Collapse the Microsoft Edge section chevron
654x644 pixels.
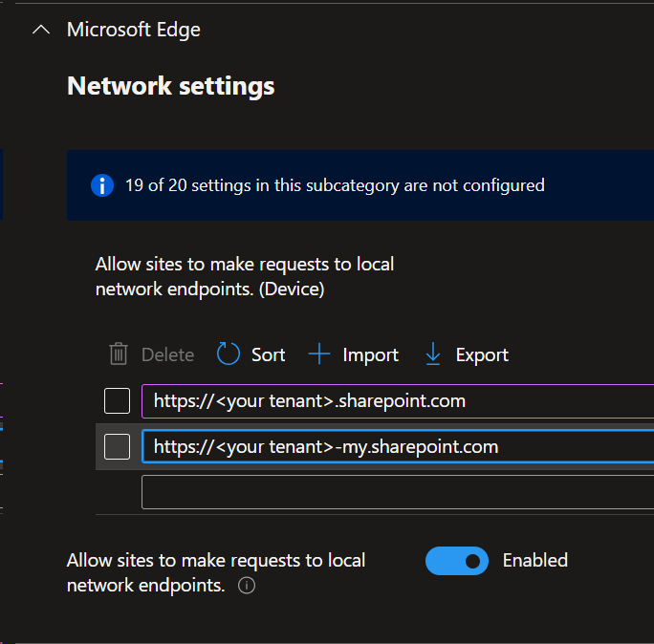click(x=40, y=30)
